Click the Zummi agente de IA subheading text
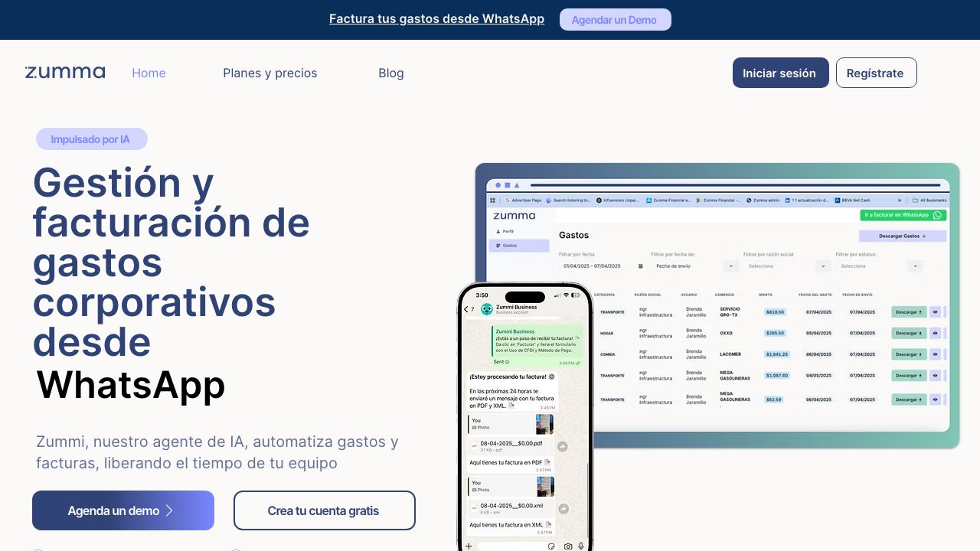The width and height of the screenshot is (980, 551). (217, 452)
